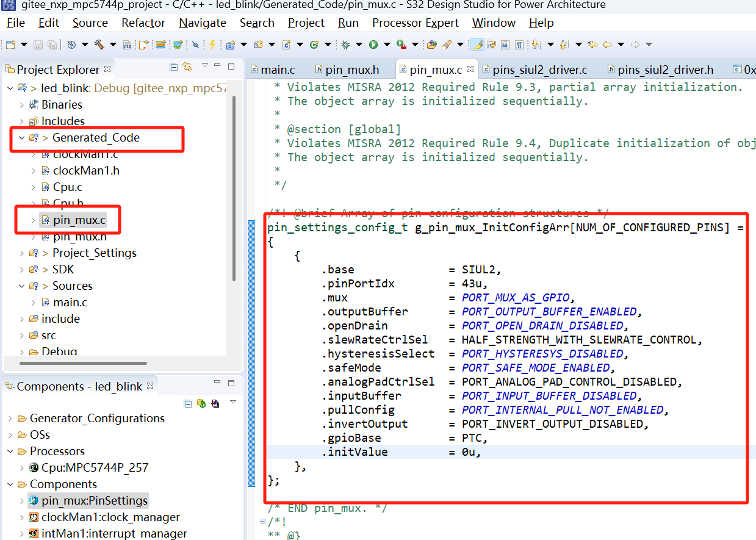Open the Refactor menu
Viewport: 756px width, 540px height.
[143, 23]
